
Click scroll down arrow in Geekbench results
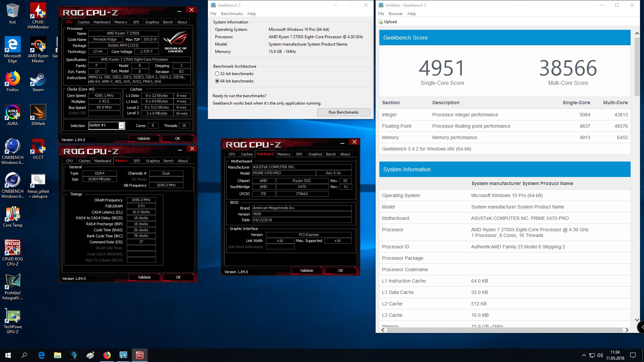(x=637, y=320)
